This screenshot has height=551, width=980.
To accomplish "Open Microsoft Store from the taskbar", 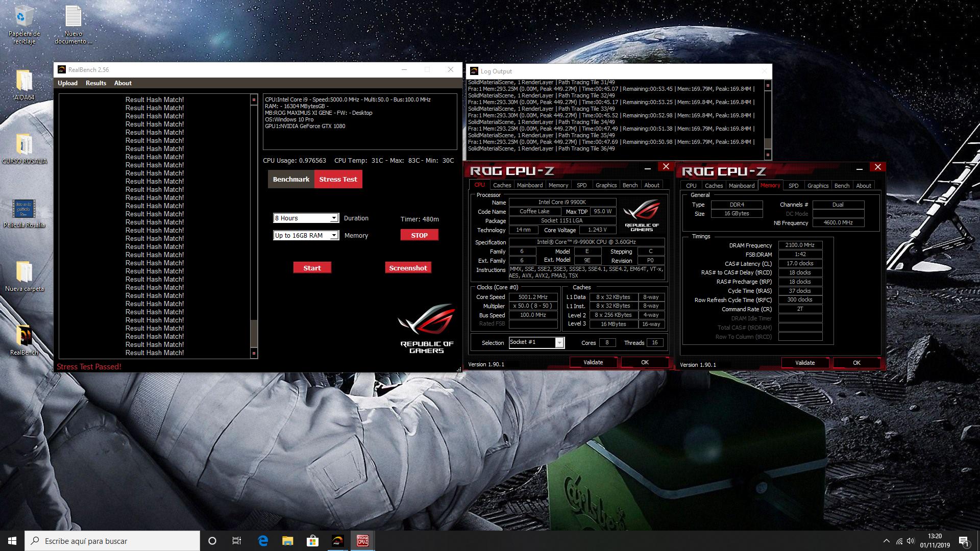I will [x=312, y=541].
